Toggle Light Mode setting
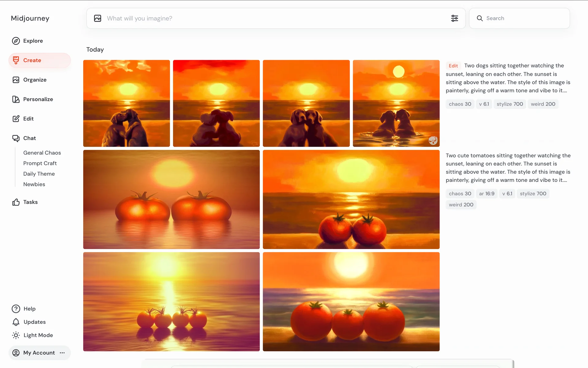 tap(38, 335)
